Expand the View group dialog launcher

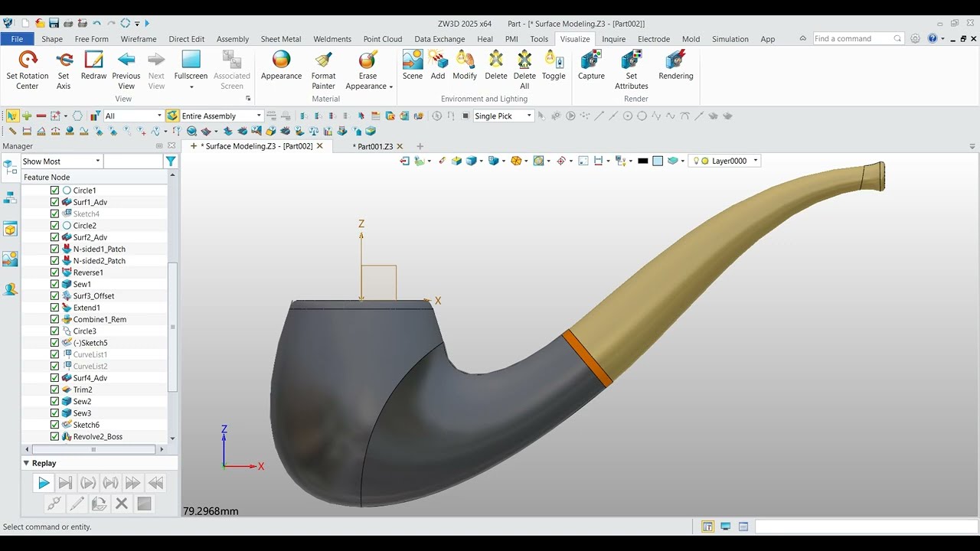click(x=248, y=99)
